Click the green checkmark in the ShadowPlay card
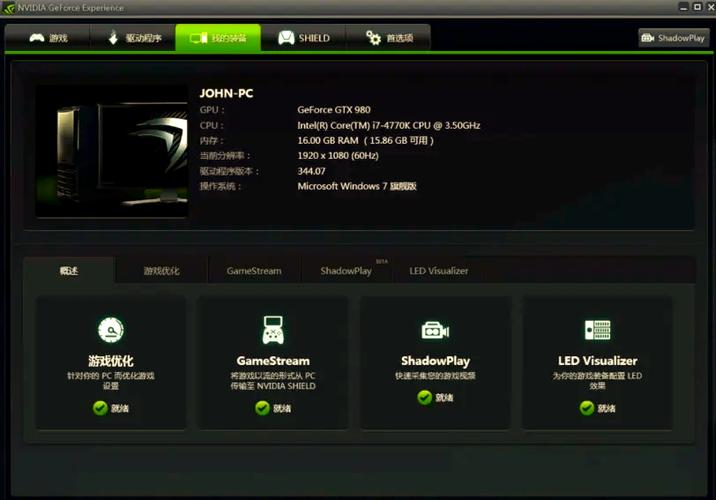716x500 pixels. tap(424, 397)
